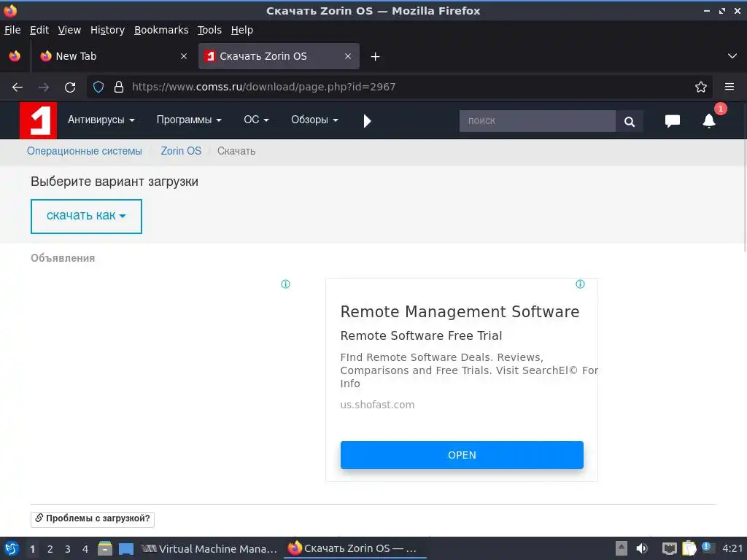Go back to the previous page

pos(18,87)
